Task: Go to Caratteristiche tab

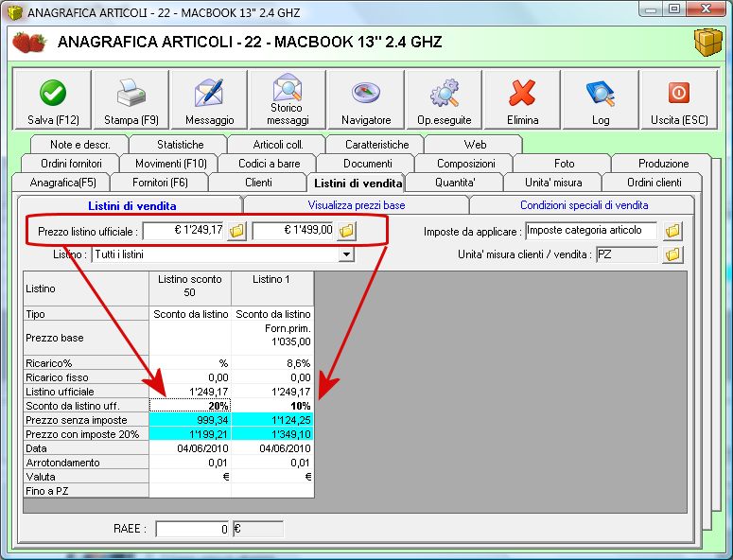Action: (x=376, y=145)
